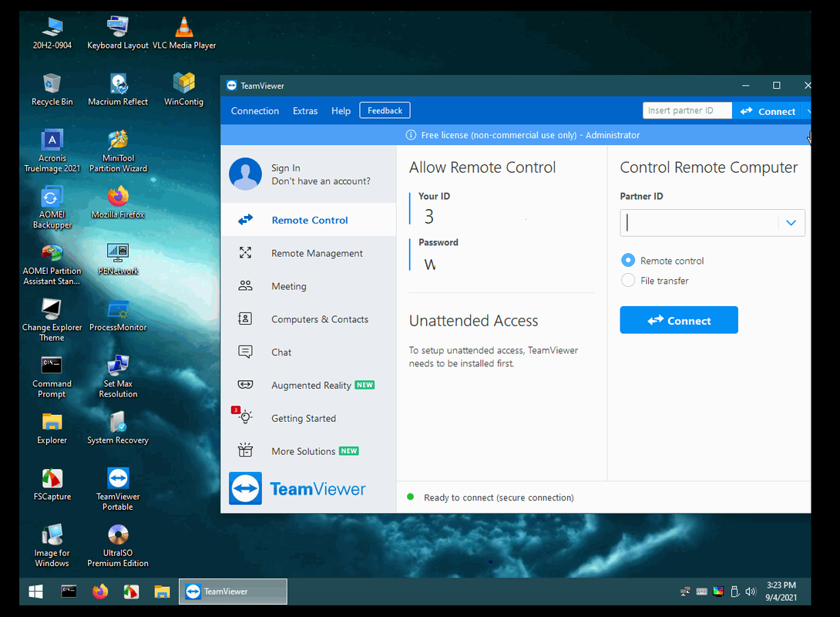
Task: Open MiniTool Partition Wizard icon
Action: [118, 150]
